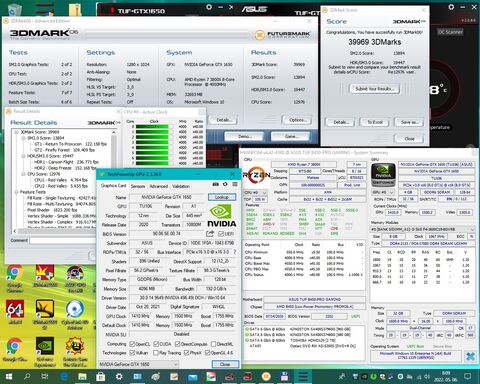Collapse the CPU Score tree node
Viewport: 480px width, 384px height.
click(x=23, y=174)
